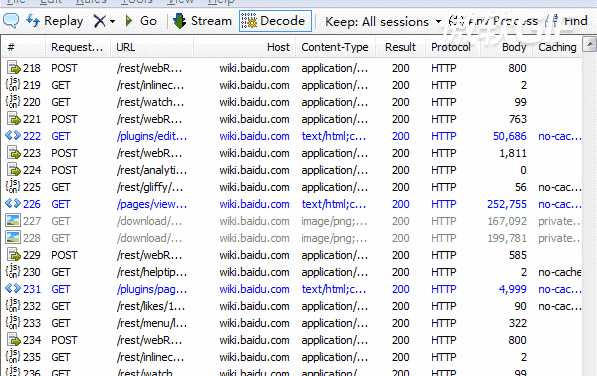The image size is (597, 376).
Task: Click the JSON icon of session 225
Action: click(13, 186)
